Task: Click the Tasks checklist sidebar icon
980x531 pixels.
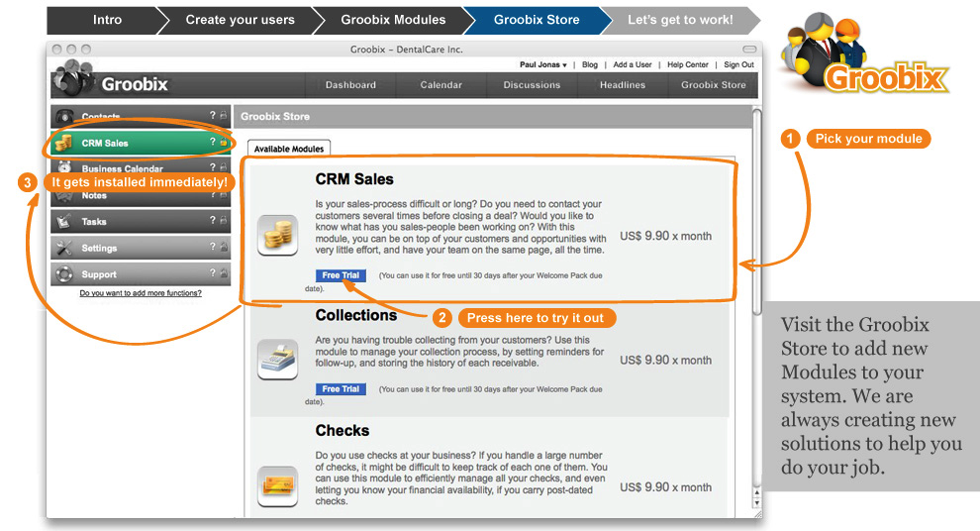Action: (x=63, y=221)
